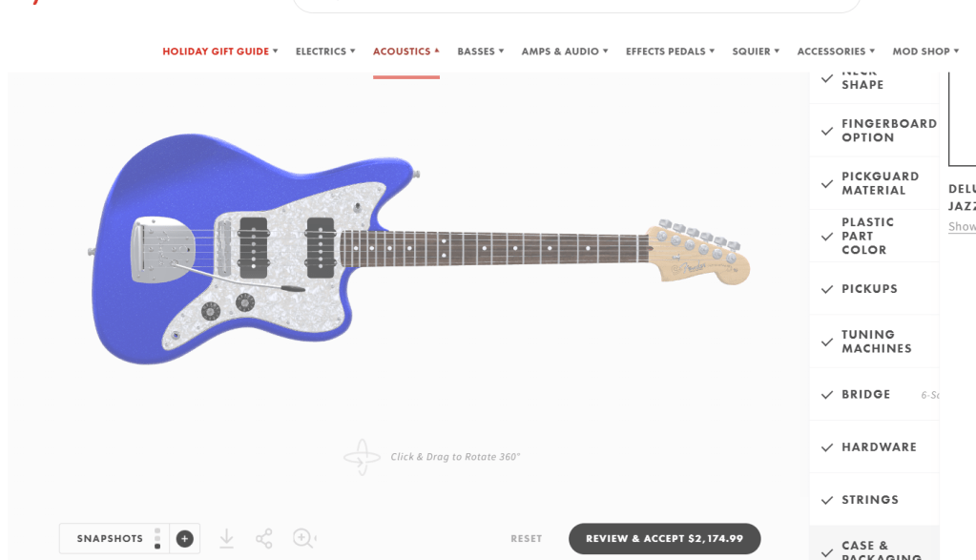The height and width of the screenshot is (560, 976).
Task: Click the rotate 360 icon
Action: tap(362, 457)
